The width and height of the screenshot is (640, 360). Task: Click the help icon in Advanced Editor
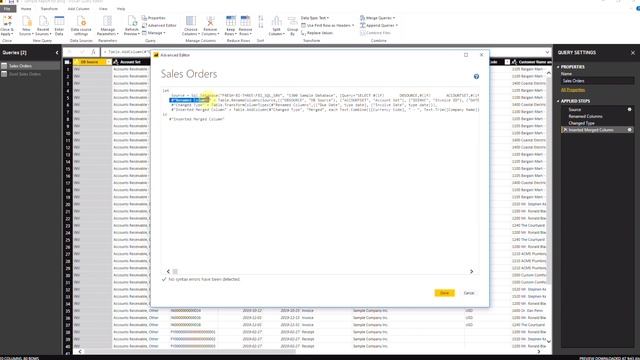pyautogui.click(x=476, y=76)
